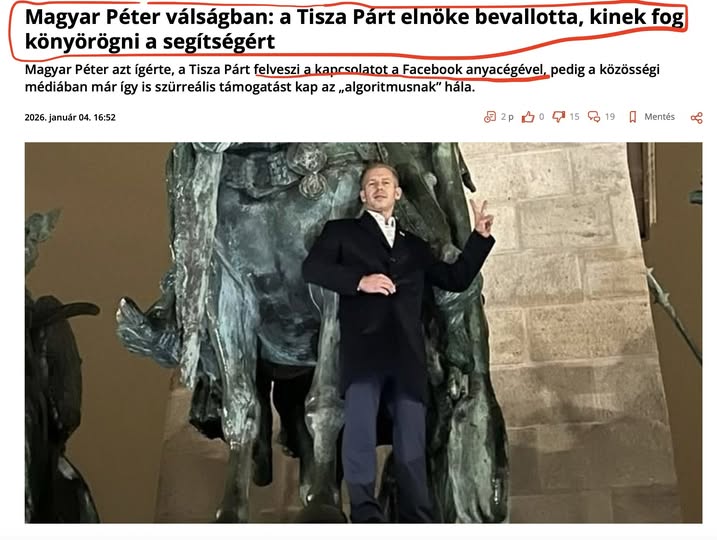This screenshot has height=540, width=717.
Task: Click the comment count 19
Action: point(610,117)
